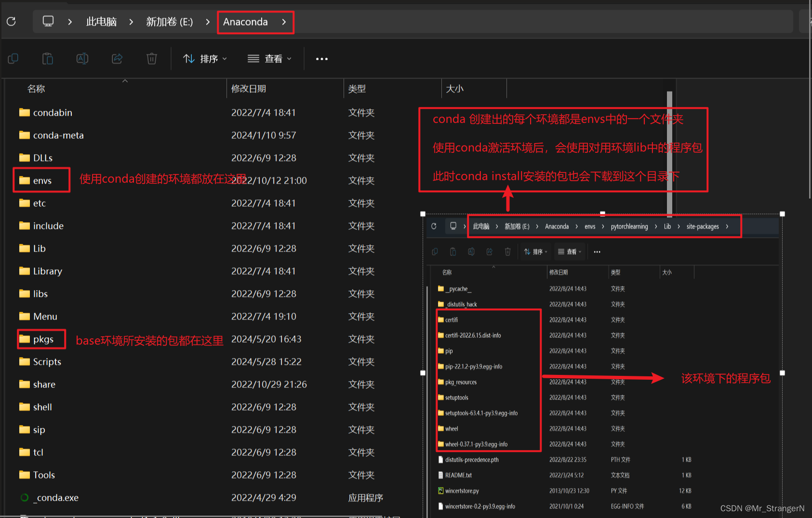Navigate to 此电脑 in the breadcrumb bar
Viewport: 812px width, 518px height.
pos(102,21)
